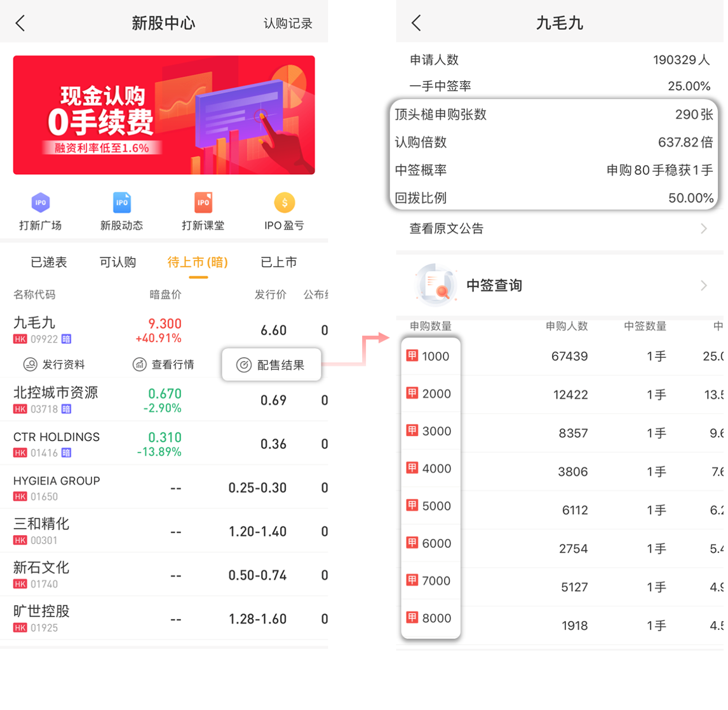Open the 打新广场 icon
This screenshot has height=710, width=728.
tap(41, 203)
